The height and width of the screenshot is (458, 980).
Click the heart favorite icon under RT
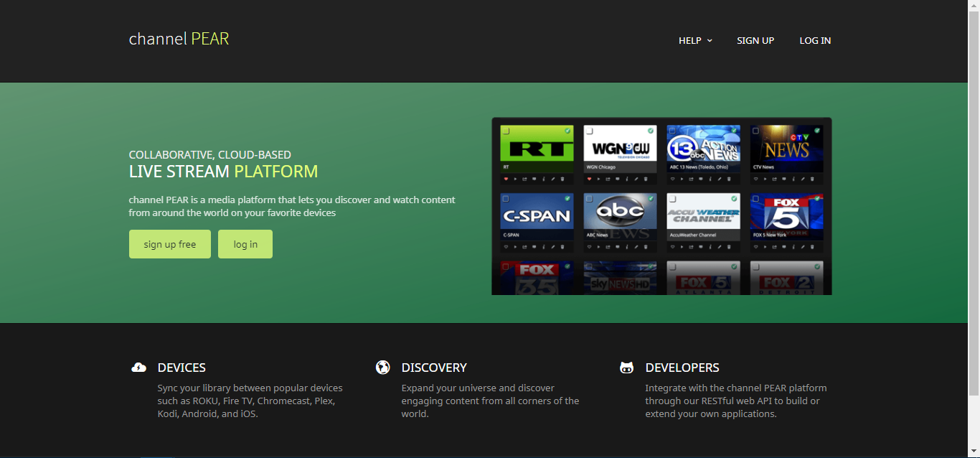click(x=506, y=178)
